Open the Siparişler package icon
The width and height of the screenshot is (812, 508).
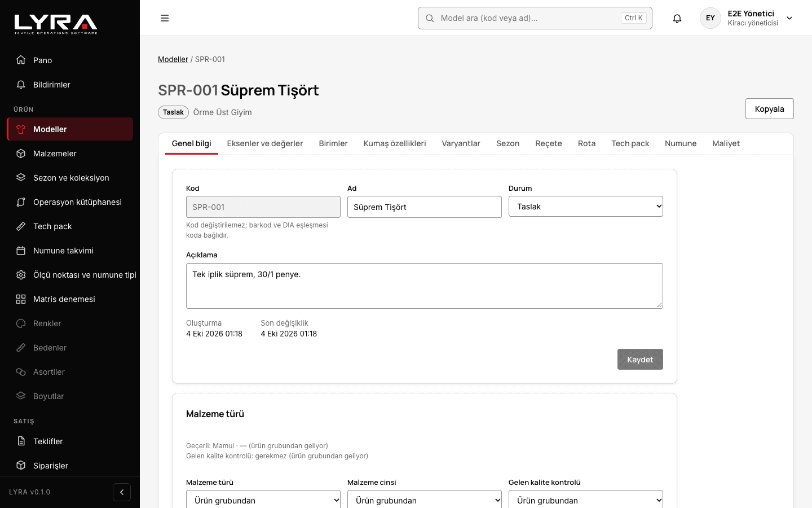[x=21, y=466]
